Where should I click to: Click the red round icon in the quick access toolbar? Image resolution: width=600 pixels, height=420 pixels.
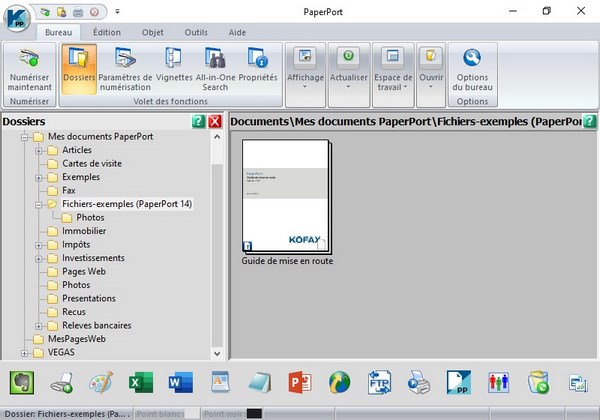point(95,12)
